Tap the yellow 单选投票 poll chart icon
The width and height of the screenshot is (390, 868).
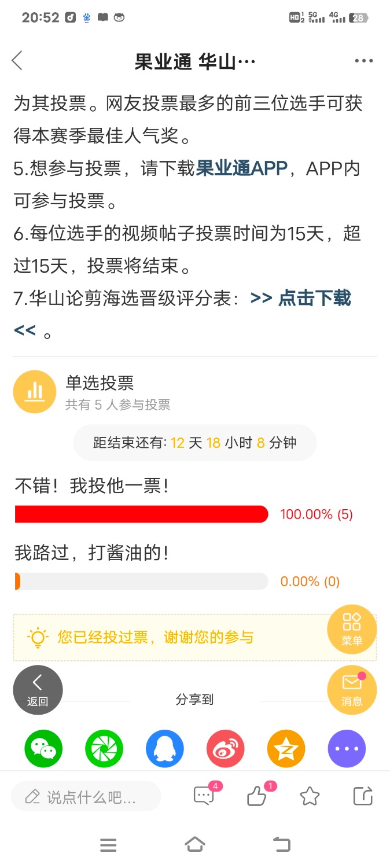click(35, 392)
